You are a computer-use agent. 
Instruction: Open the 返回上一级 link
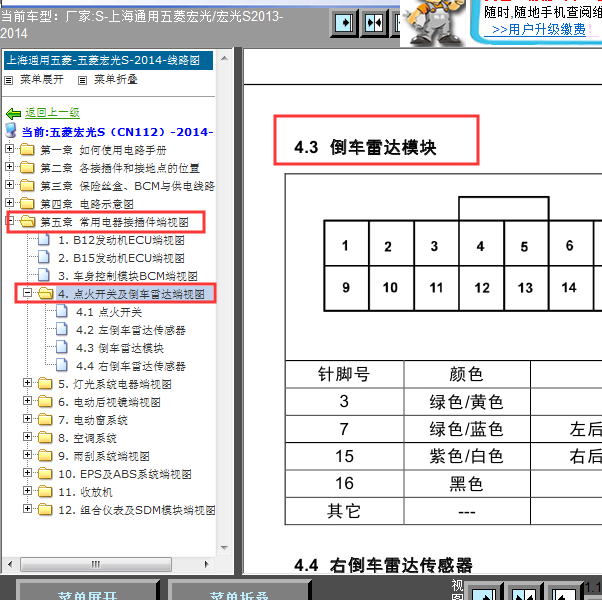52,112
